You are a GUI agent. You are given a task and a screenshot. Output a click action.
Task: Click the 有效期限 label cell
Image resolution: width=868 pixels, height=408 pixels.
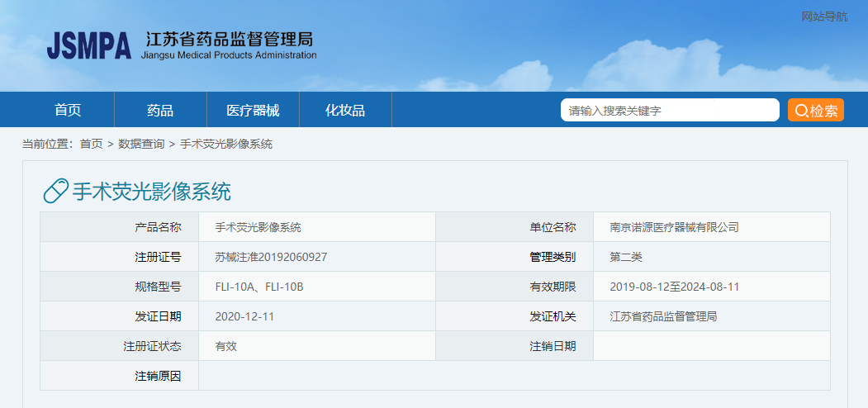515,287
